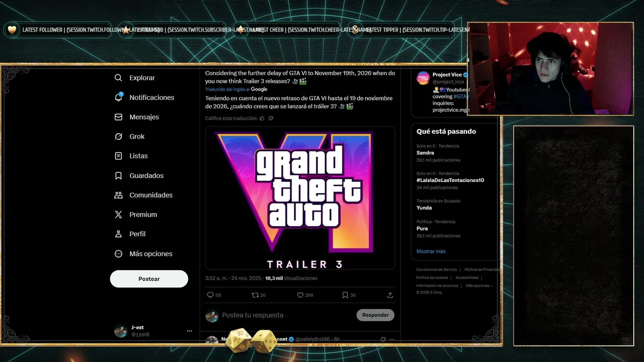Viewport: 644px width, 362px height.
Task: Thumbs up the translation rating
Action: 262,118
